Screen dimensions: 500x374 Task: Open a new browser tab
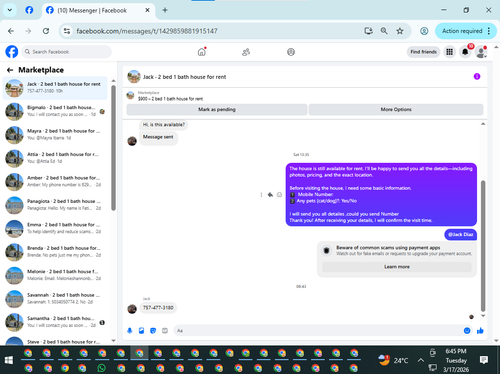[165, 10]
